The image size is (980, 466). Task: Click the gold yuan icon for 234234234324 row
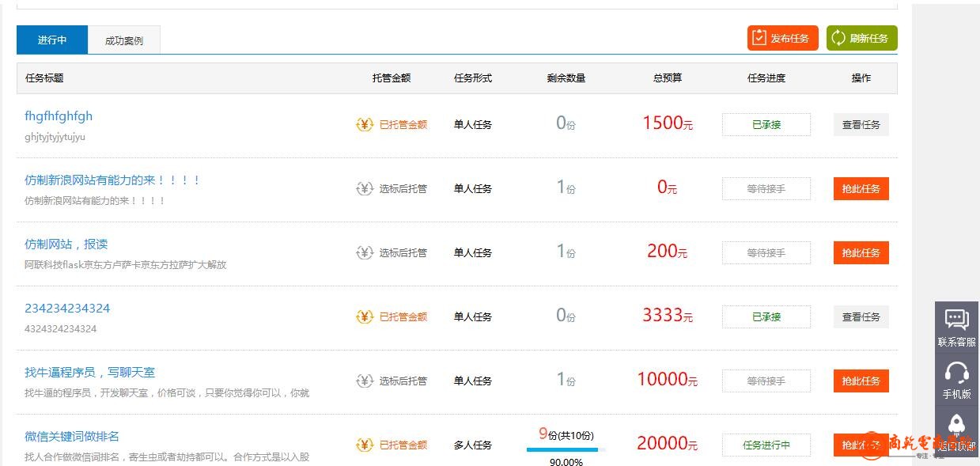tap(364, 316)
